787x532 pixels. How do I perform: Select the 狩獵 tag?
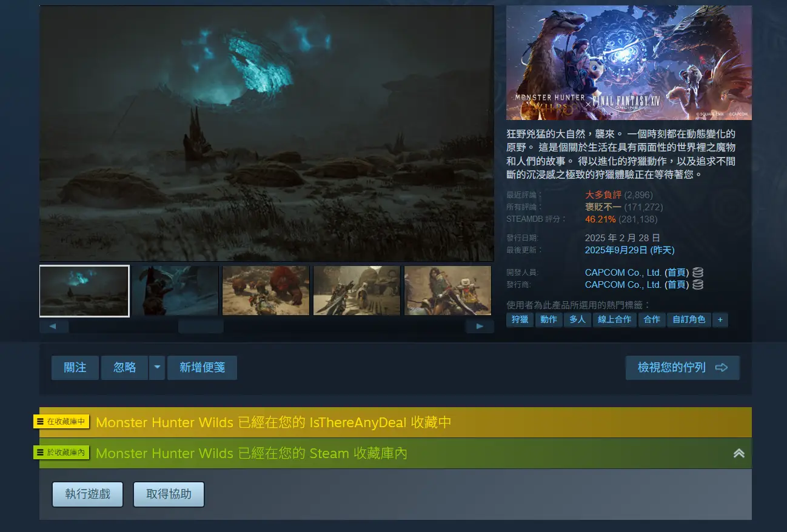click(520, 319)
